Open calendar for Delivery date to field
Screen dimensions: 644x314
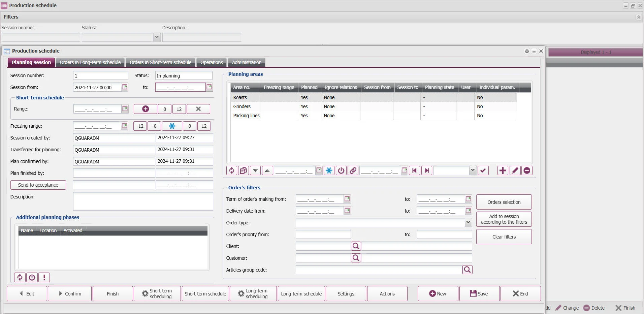click(469, 211)
